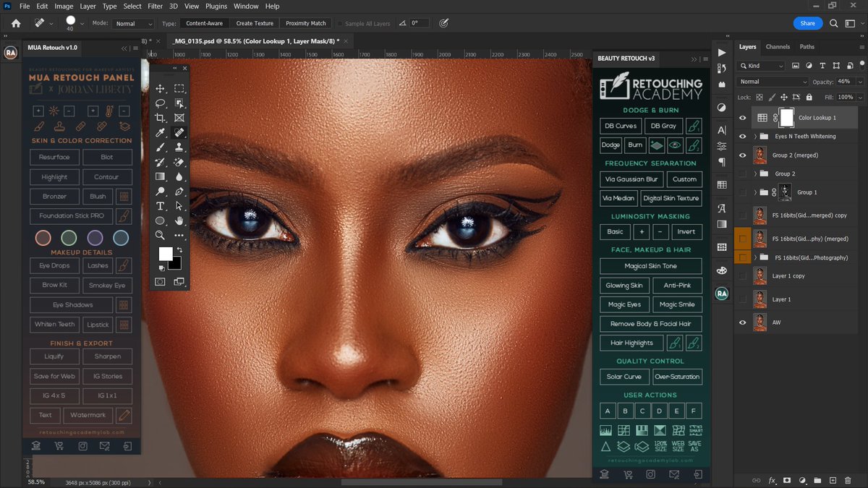Open the Fill dropdown arrow

click(x=859, y=97)
